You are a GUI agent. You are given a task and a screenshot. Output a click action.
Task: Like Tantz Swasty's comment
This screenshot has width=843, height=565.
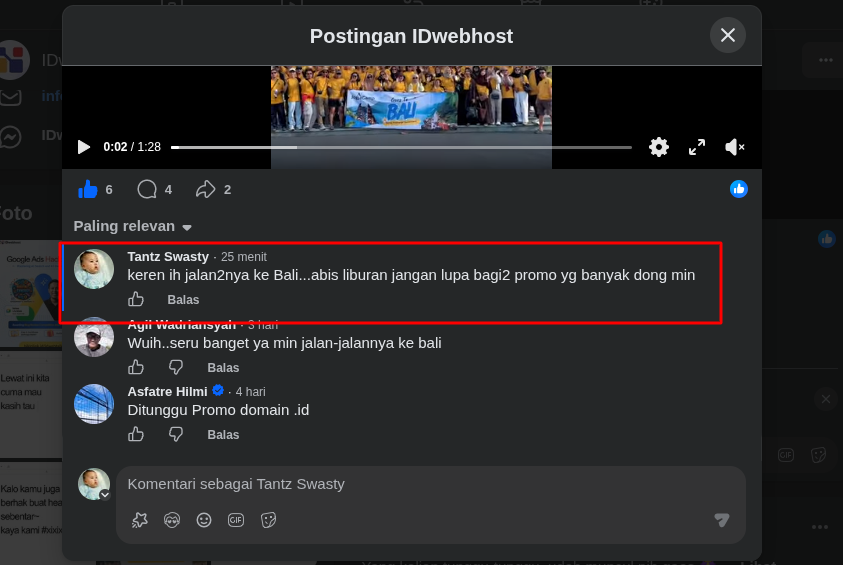(x=136, y=299)
